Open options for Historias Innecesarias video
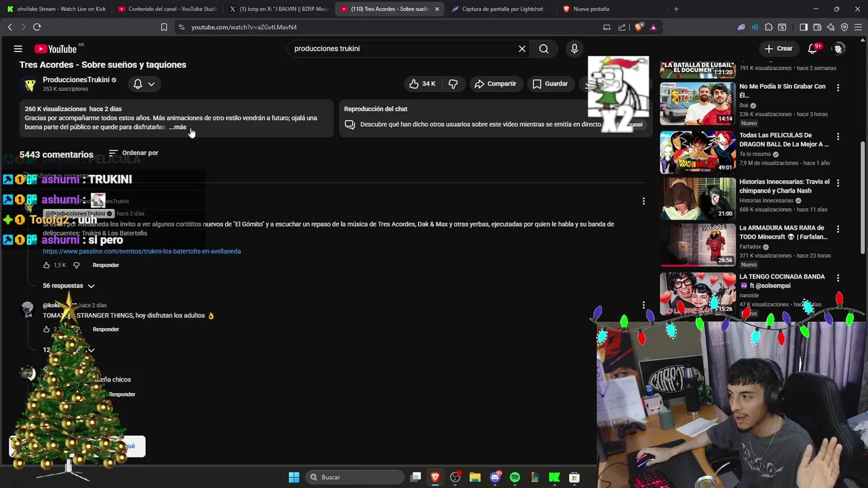This screenshot has height=488, width=868. pos(838,183)
